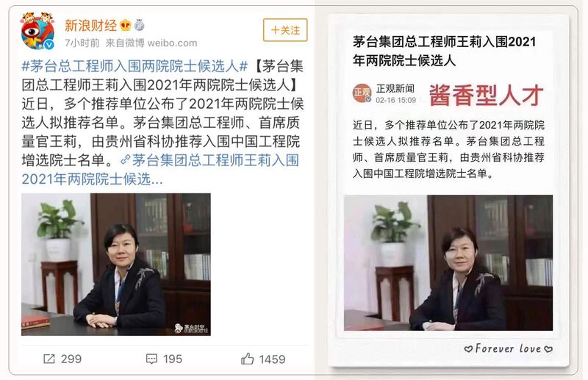The width and height of the screenshot is (588, 380).
Task: Open the photo in the right news card
Action: click(448, 263)
